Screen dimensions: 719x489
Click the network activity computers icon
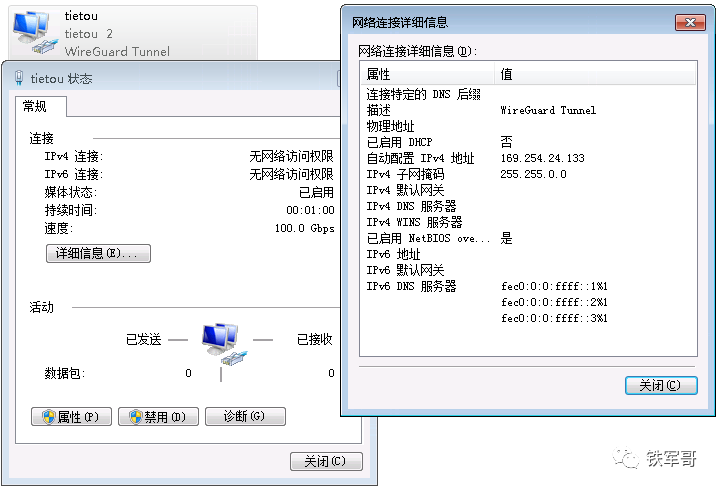pos(224,343)
